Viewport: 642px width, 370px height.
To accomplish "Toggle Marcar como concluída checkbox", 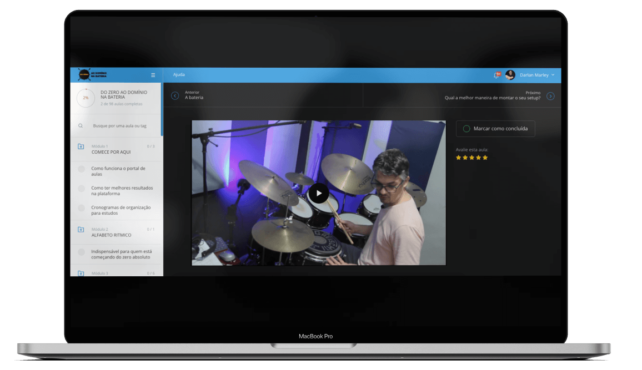I will pyautogui.click(x=466, y=129).
